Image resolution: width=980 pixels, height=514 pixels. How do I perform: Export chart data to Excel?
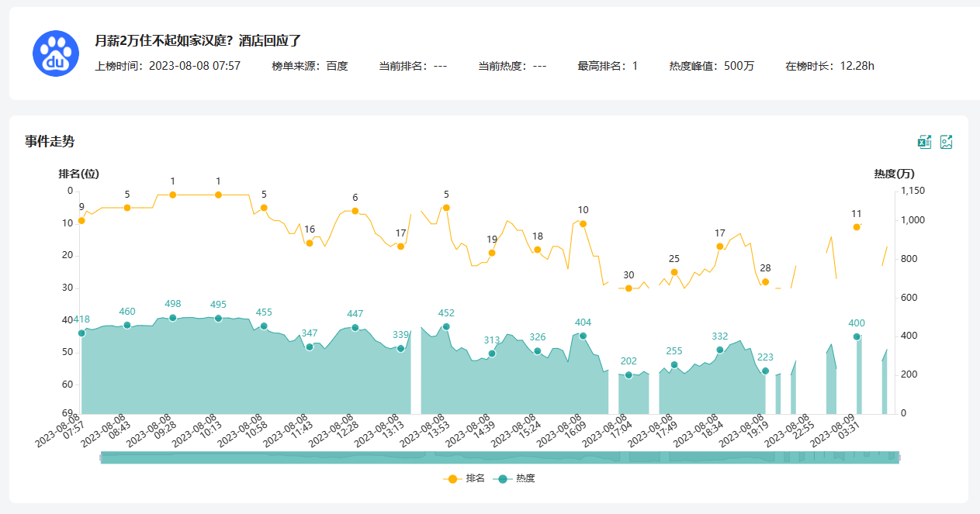pyautogui.click(x=924, y=142)
